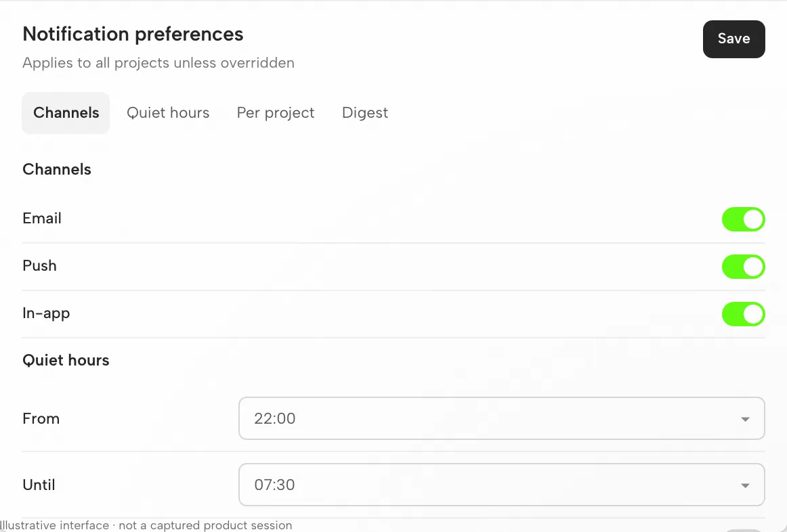Open the Until time dropdown showing 07:30
This screenshot has width=787, height=532.
point(501,485)
